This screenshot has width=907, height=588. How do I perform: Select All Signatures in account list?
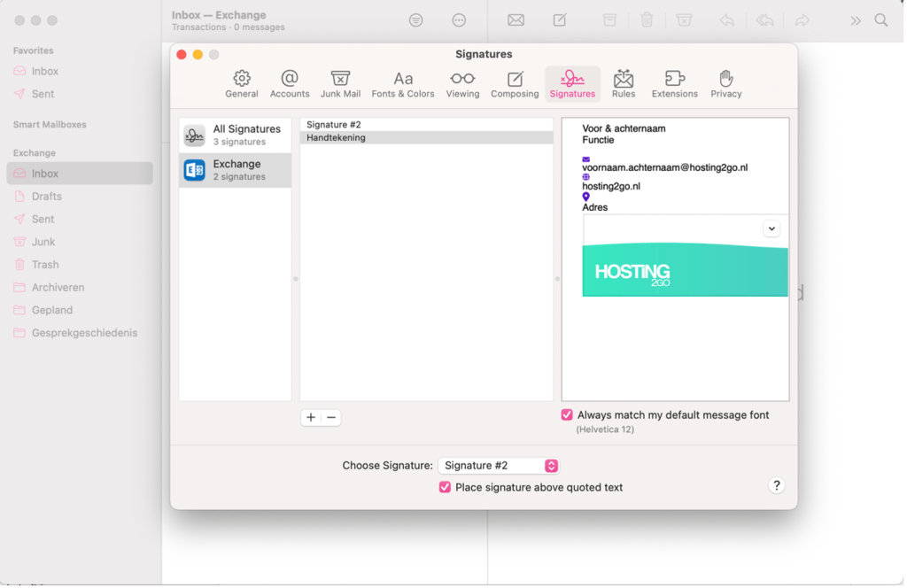point(235,135)
